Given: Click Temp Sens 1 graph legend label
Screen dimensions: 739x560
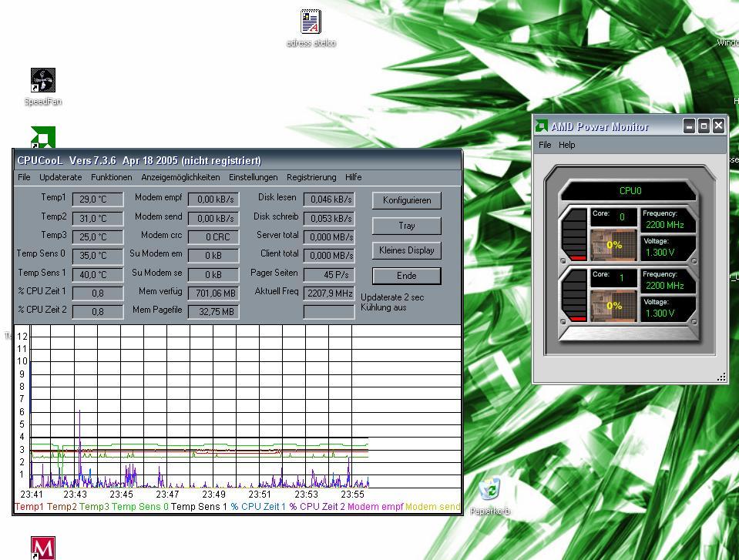Looking at the screenshot, I should (199, 507).
